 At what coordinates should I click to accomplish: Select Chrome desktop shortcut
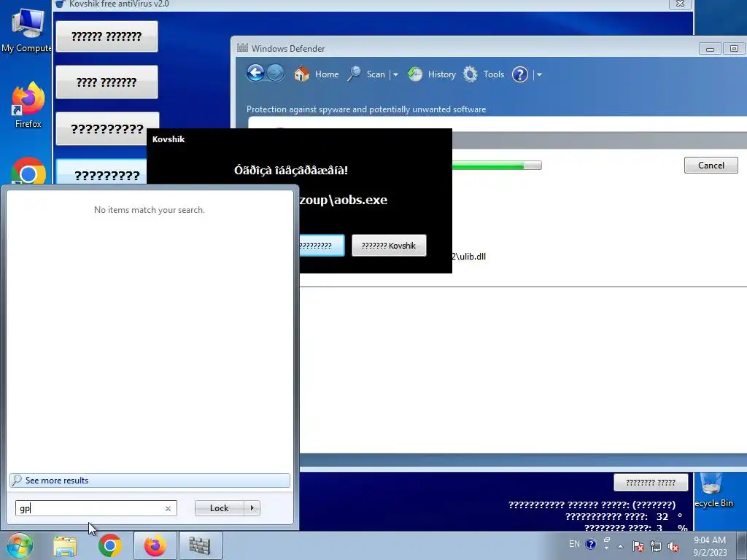click(x=28, y=171)
